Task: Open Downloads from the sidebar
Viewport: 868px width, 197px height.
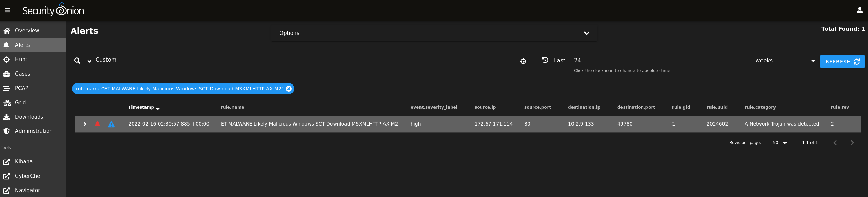Action: coord(33,117)
